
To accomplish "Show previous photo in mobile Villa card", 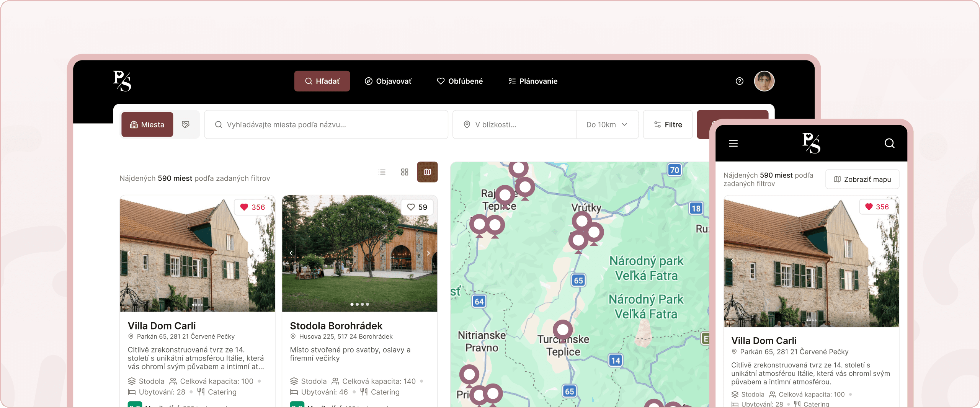I will click(x=732, y=261).
